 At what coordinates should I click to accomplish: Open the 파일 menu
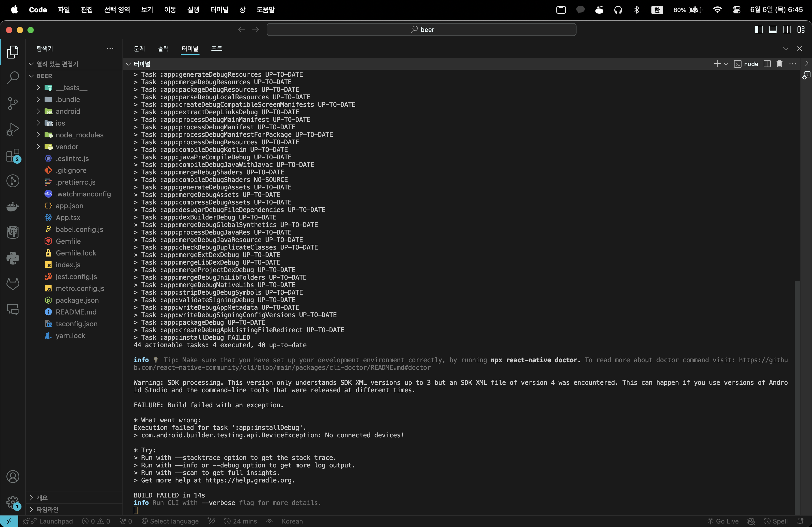pyautogui.click(x=64, y=10)
